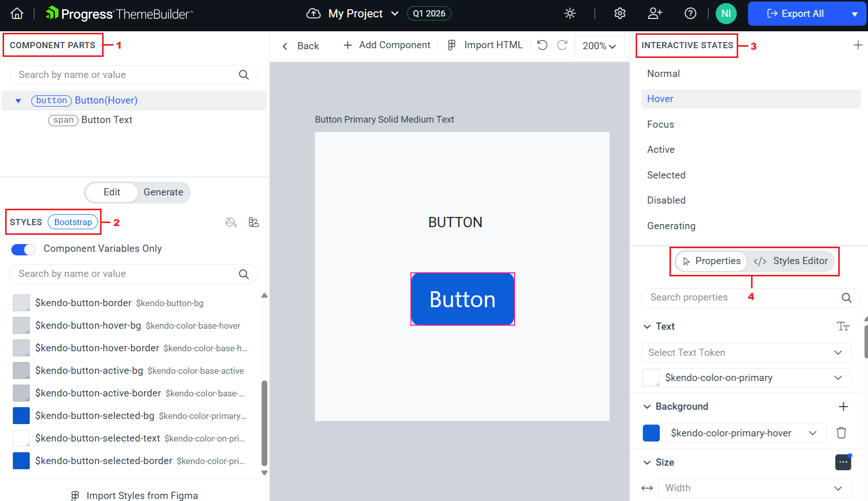Disable the Component Variables Only toggle
The width and height of the screenshot is (868, 501).
point(23,249)
